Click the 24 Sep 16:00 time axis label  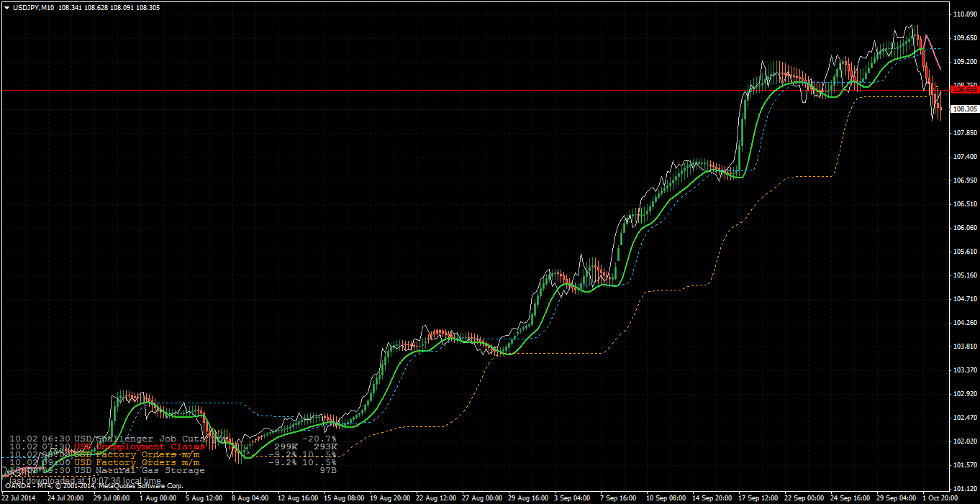point(851,498)
